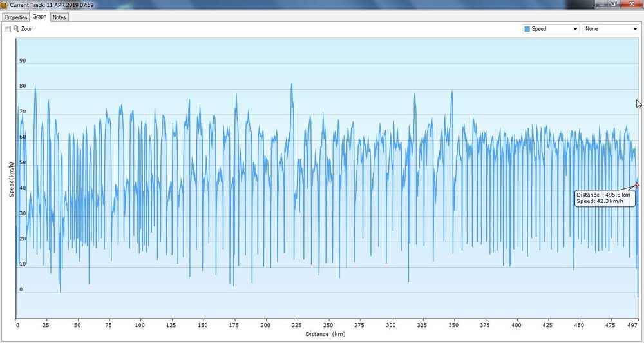Click the Zoom label text
The image size is (644, 343).
tap(27, 29)
